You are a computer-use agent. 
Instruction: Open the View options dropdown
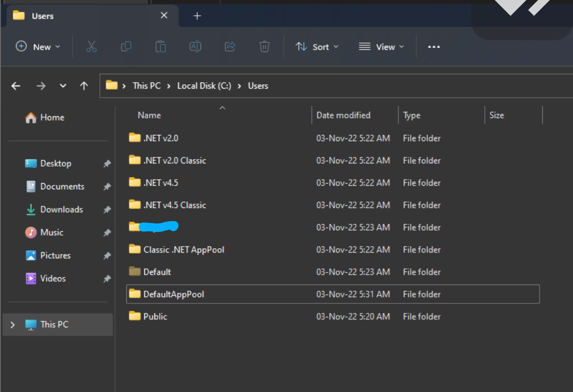coord(381,47)
